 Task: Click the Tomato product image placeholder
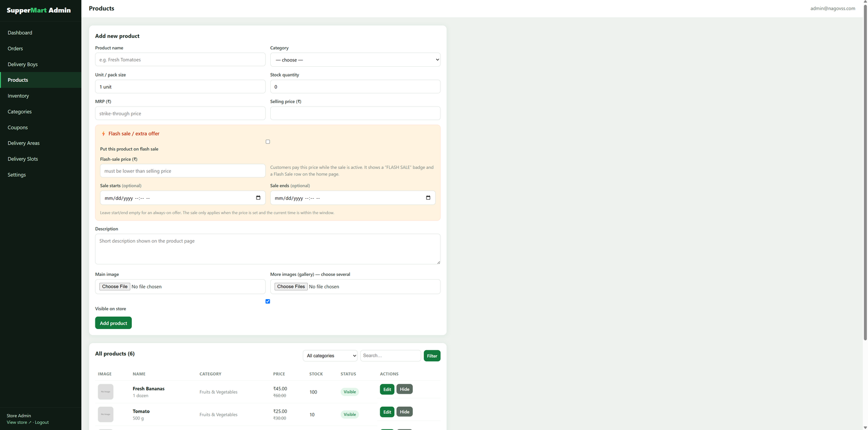click(106, 414)
